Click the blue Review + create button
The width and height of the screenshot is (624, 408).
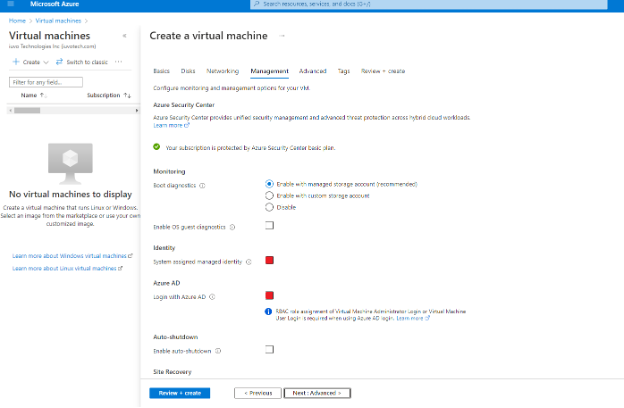(180, 393)
